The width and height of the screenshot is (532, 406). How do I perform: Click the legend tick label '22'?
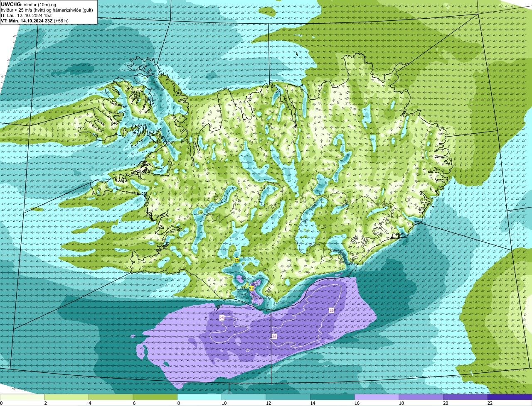click(490, 403)
